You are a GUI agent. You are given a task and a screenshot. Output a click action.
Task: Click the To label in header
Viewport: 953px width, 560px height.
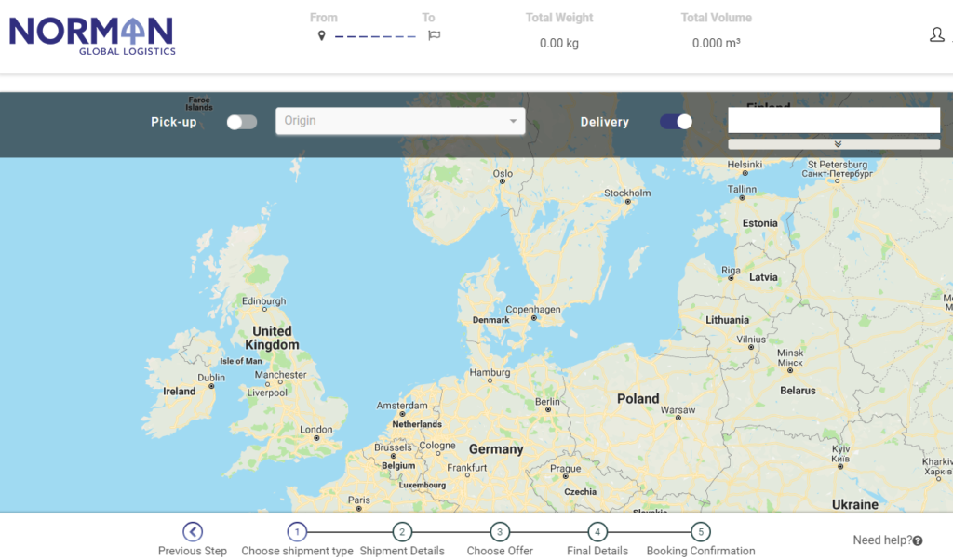pos(428,18)
